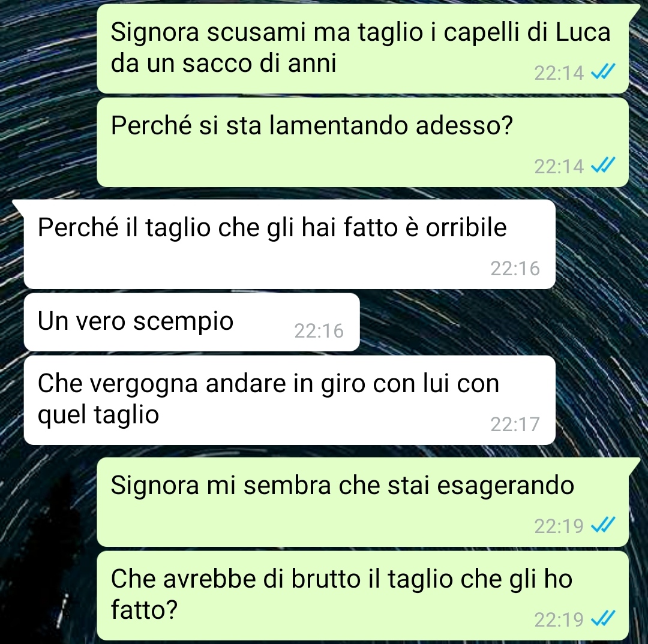Tap the read ticks on 'Che avrebbe di brutto' message

tap(603, 618)
